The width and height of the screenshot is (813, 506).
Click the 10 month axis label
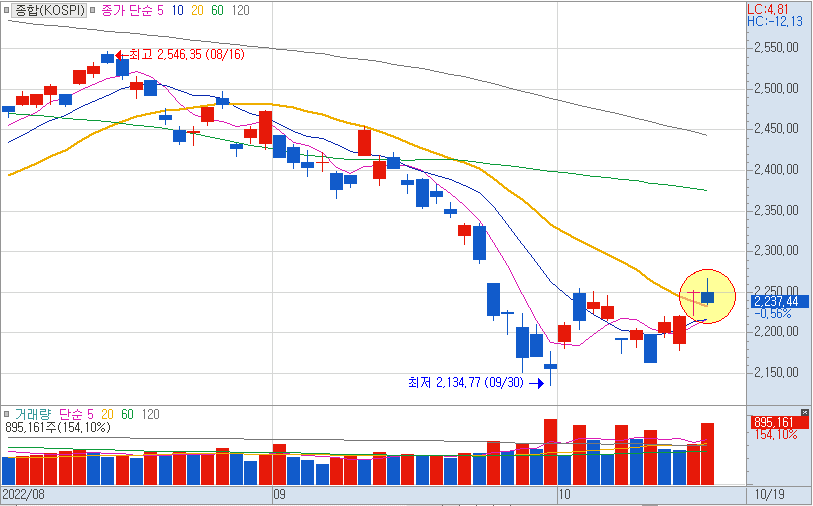(564, 494)
